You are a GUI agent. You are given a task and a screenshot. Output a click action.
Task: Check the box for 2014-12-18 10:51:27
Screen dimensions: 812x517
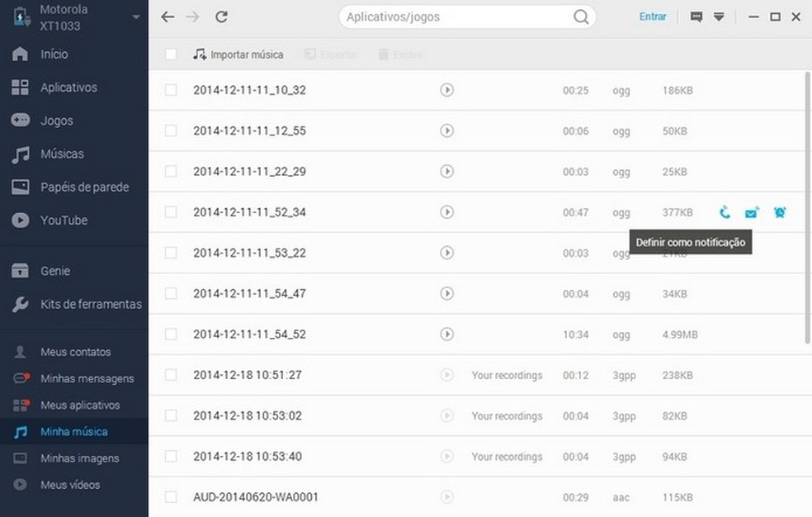pos(171,375)
